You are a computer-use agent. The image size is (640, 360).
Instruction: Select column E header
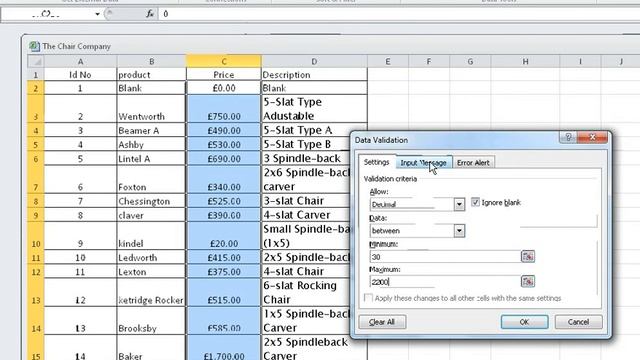388,61
